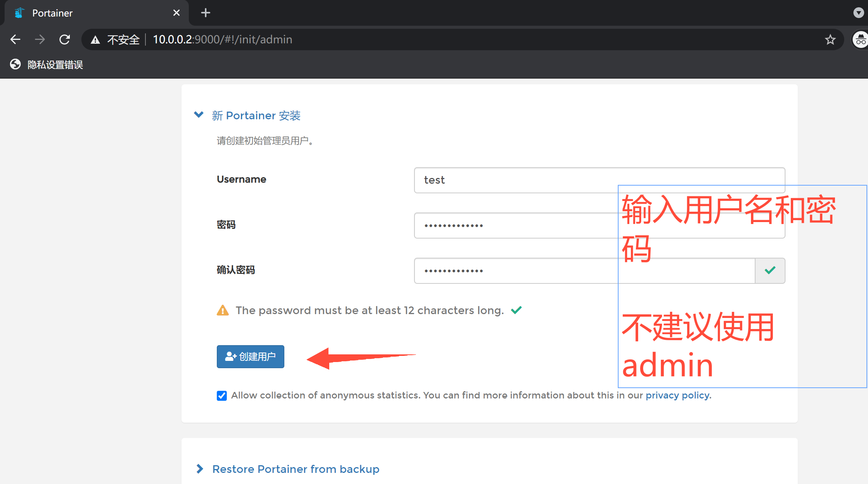The image size is (868, 484).
Task: Click the not-secure warning triangle icon
Action: [95, 40]
